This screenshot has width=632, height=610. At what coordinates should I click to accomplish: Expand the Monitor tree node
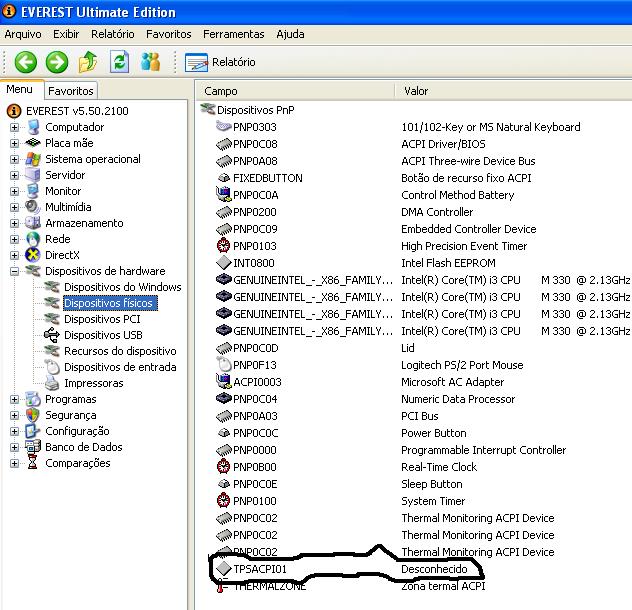click(x=15, y=191)
